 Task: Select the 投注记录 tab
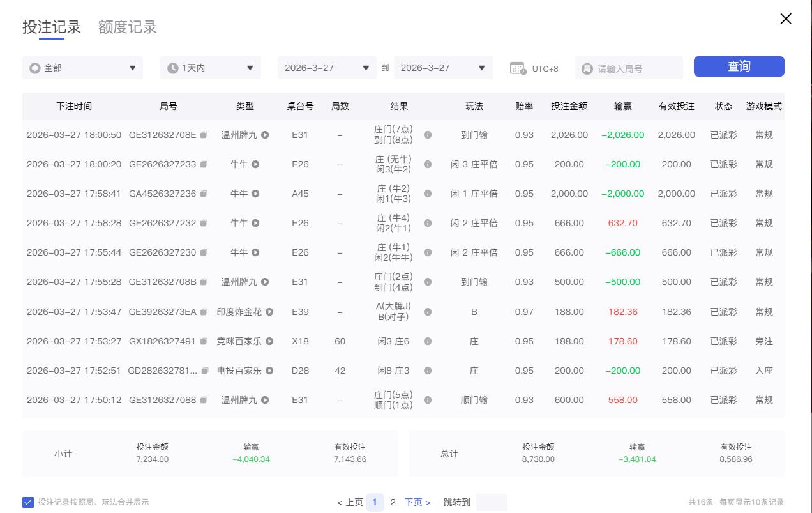click(52, 27)
